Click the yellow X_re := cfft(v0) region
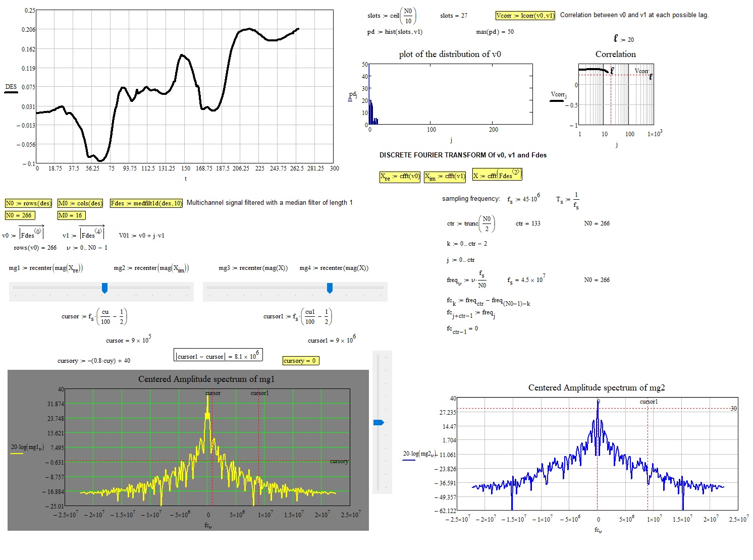This screenshot has height=560, width=753. point(399,177)
